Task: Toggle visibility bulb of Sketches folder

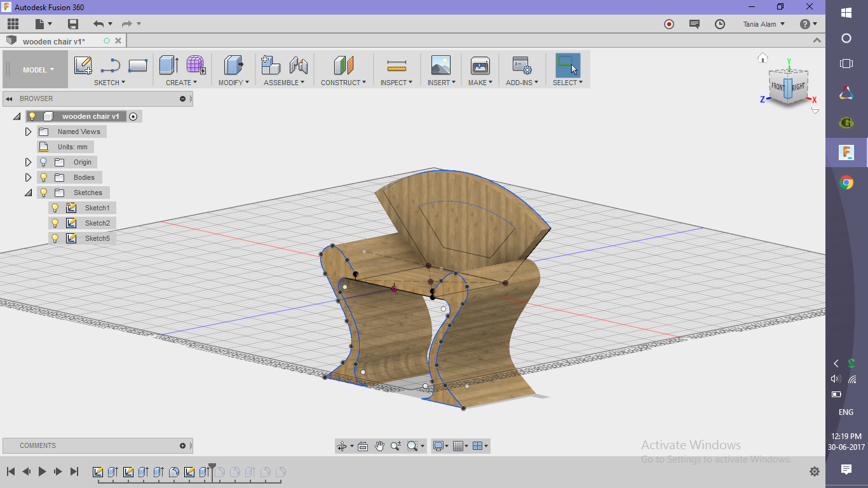Action: click(x=44, y=193)
